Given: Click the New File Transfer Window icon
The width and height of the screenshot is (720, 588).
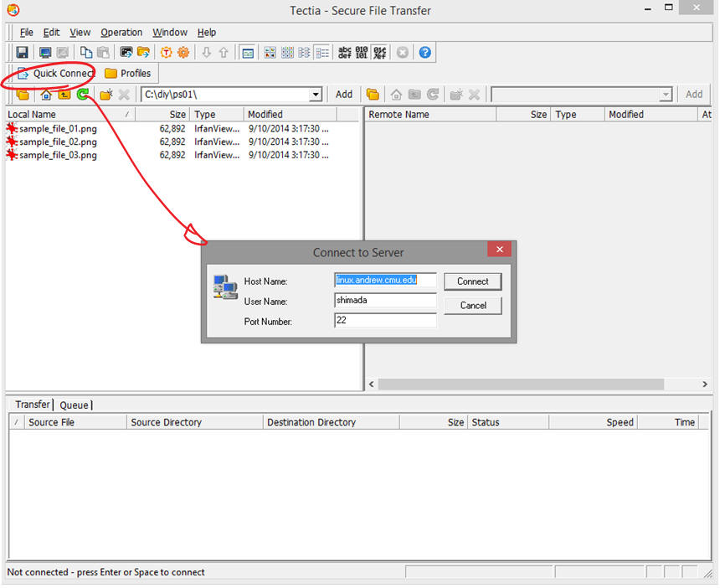Looking at the screenshot, I should (x=143, y=53).
